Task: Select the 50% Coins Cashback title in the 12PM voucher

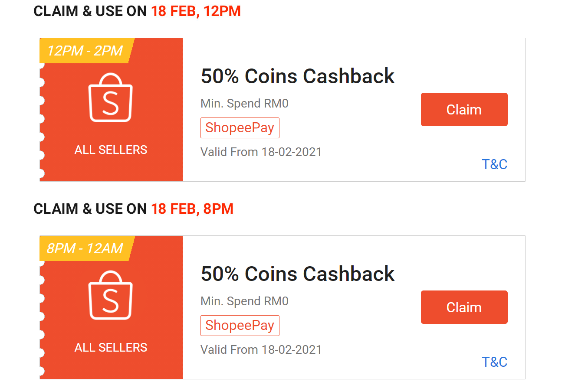Action: 298,76
